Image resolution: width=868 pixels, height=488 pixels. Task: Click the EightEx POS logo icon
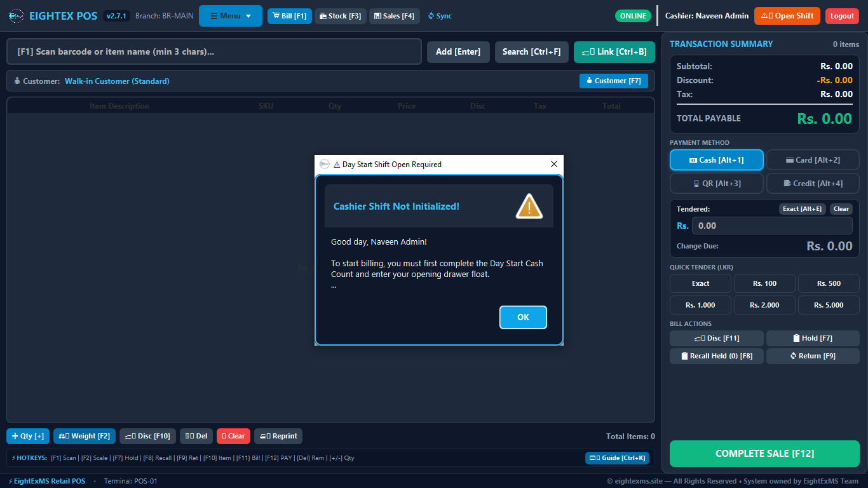tap(16, 16)
